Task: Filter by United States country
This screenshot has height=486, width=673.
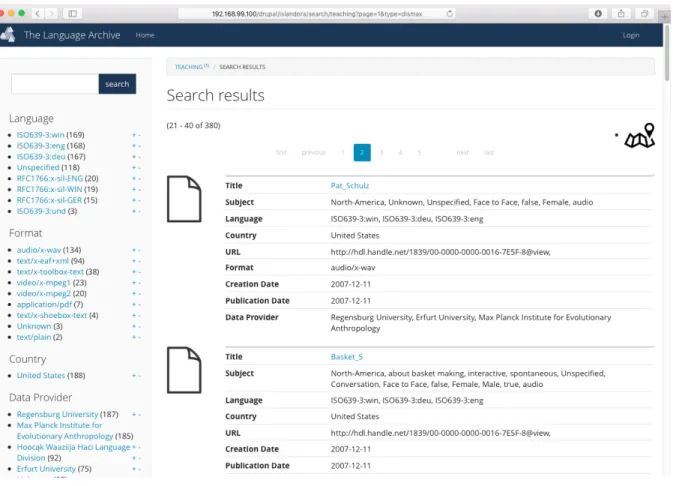Action: click(x=41, y=376)
